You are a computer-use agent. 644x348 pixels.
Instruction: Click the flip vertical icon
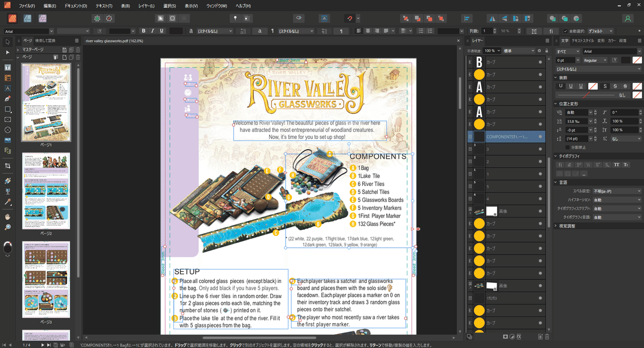(504, 18)
